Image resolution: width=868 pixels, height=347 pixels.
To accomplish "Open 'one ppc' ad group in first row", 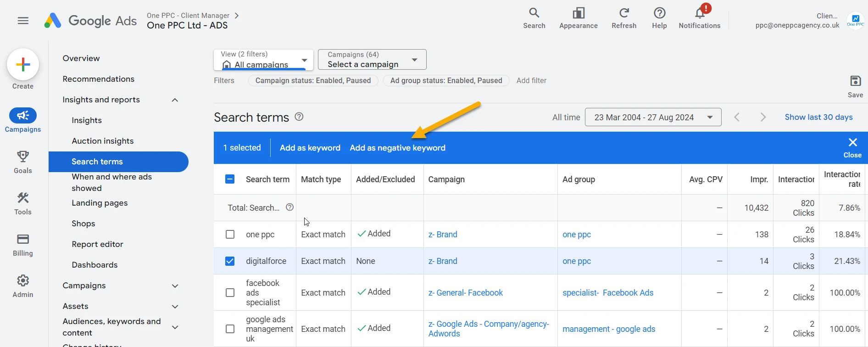I will pyautogui.click(x=577, y=235).
